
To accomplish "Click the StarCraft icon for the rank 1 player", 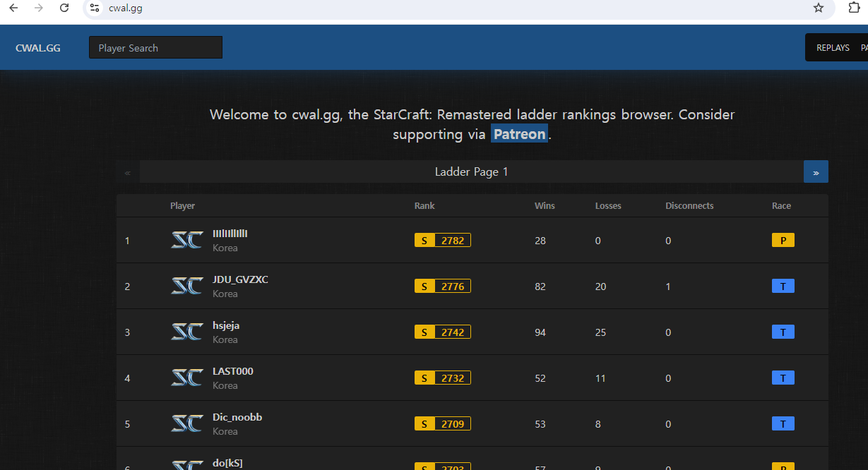I will (187, 240).
